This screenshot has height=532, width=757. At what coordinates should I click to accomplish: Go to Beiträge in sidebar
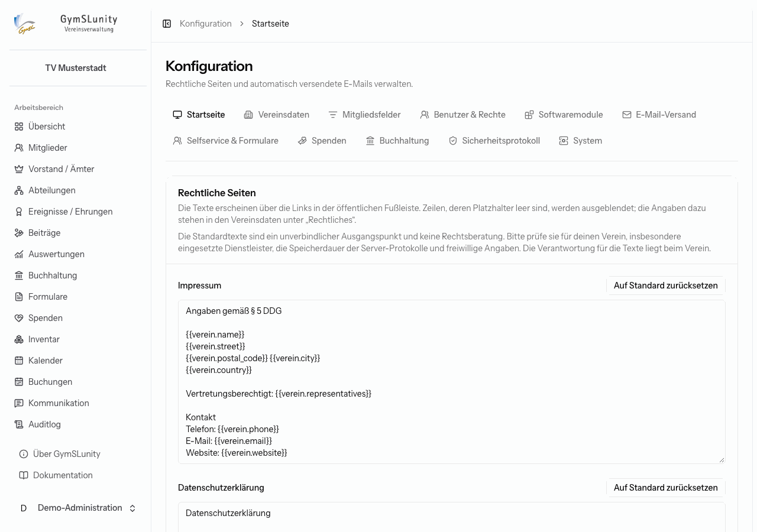pos(78,233)
